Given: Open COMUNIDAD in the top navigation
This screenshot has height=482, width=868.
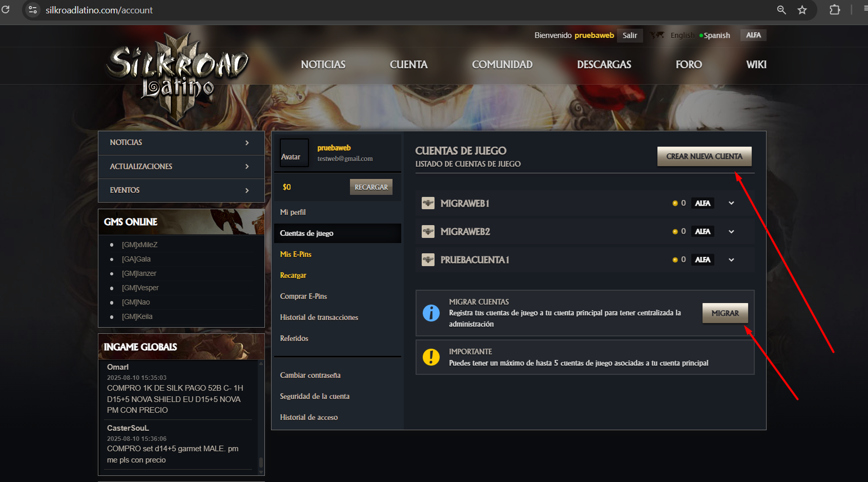Looking at the screenshot, I should click(x=502, y=65).
